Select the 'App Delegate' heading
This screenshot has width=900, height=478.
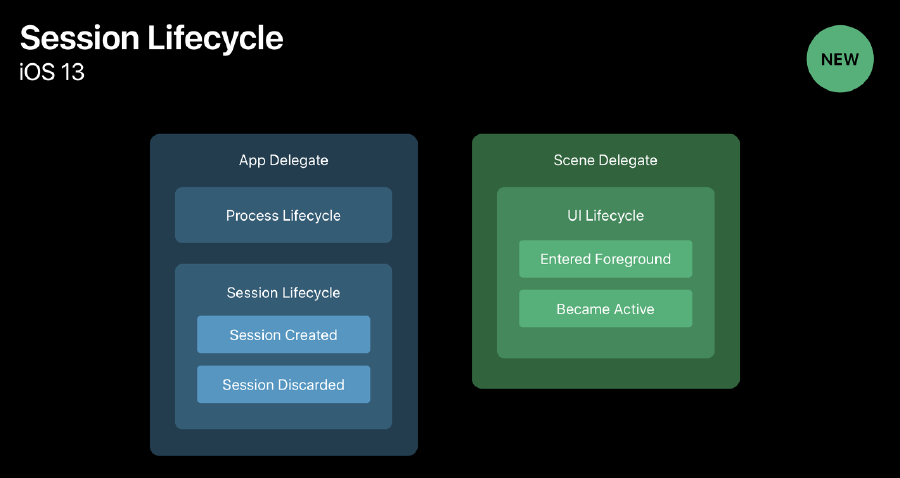click(x=284, y=160)
